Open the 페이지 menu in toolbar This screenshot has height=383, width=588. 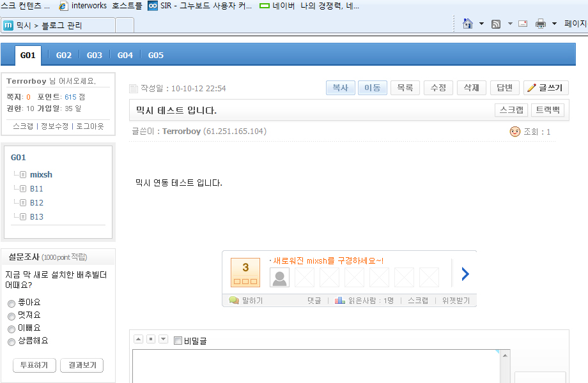coord(575,24)
